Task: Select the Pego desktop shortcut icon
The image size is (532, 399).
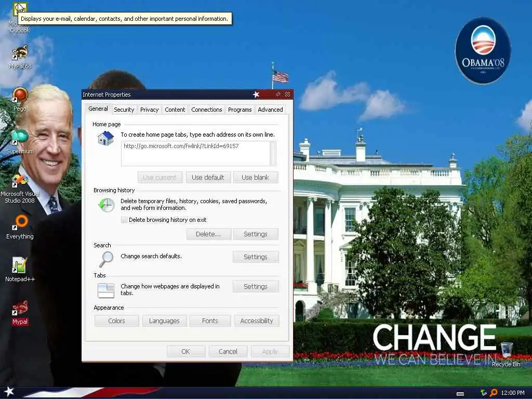Action: (x=20, y=99)
